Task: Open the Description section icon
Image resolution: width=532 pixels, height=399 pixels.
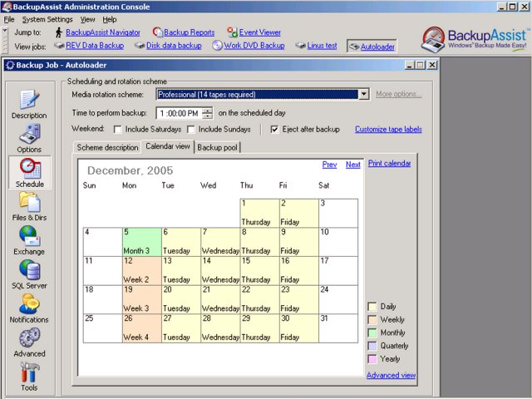Action: [x=30, y=100]
